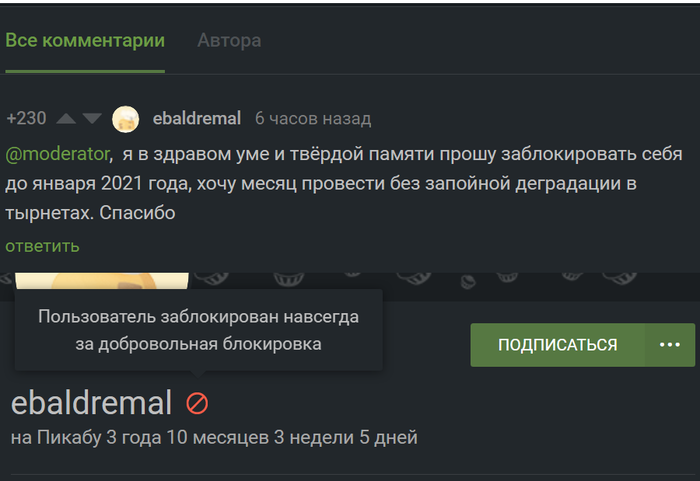
Task: Upvote the ebaldremal comment
Action: (x=66, y=119)
